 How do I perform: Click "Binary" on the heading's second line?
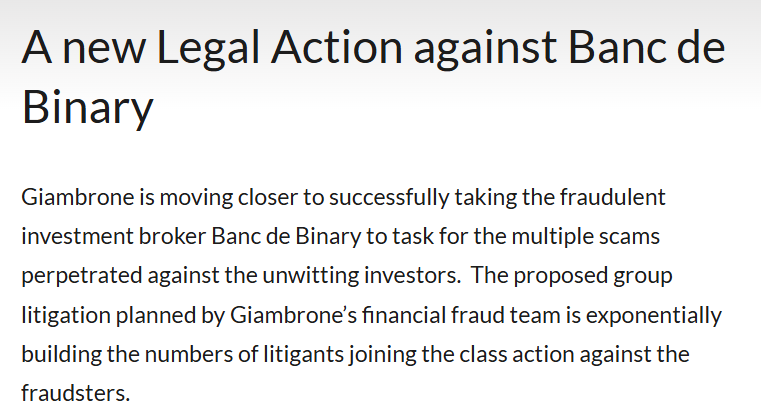point(88,108)
